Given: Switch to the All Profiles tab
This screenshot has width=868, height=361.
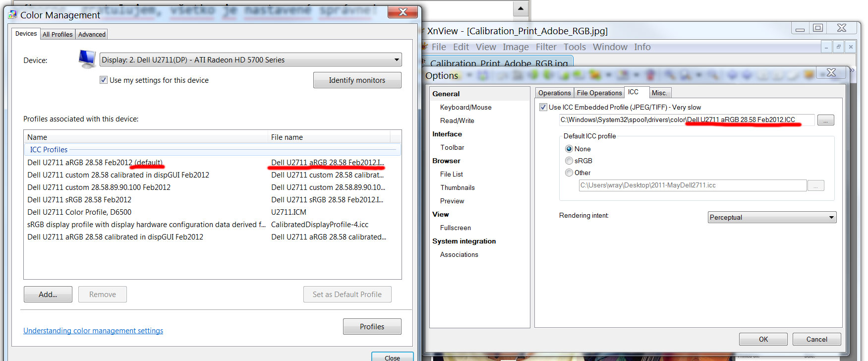Looking at the screenshot, I should click(58, 34).
